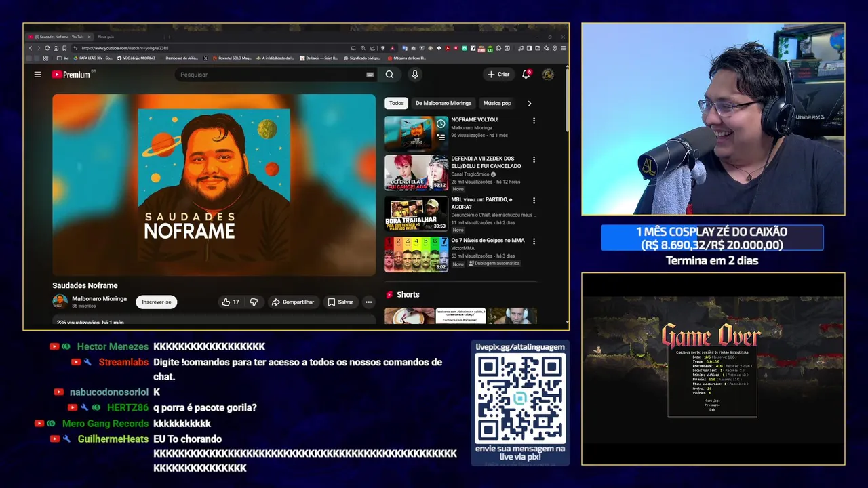Open the Dashboard de Afilia bookmark

tap(181, 58)
